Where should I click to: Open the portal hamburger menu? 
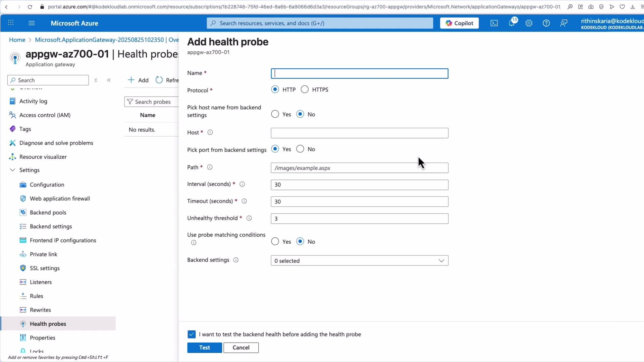(32, 23)
